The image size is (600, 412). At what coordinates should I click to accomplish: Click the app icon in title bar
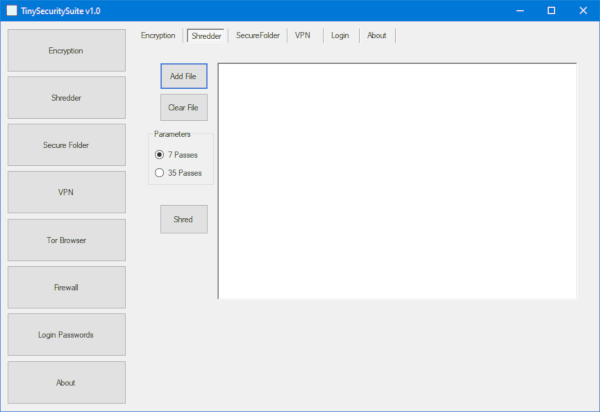[12, 11]
